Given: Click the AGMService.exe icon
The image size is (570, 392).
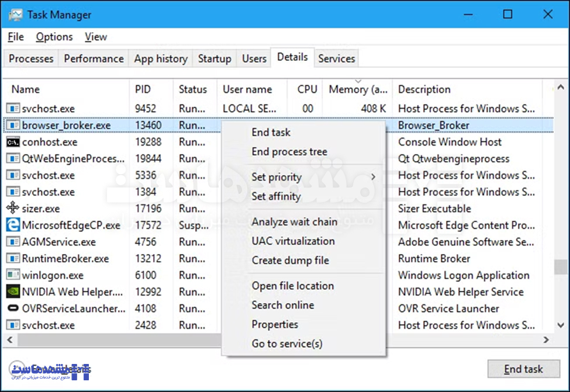Looking at the screenshot, I should point(13,242).
